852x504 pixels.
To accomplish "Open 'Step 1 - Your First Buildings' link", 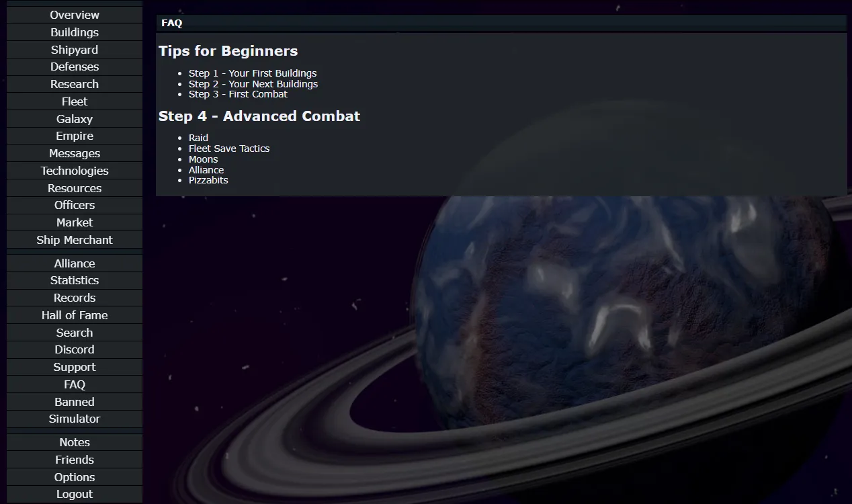I will [x=253, y=73].
